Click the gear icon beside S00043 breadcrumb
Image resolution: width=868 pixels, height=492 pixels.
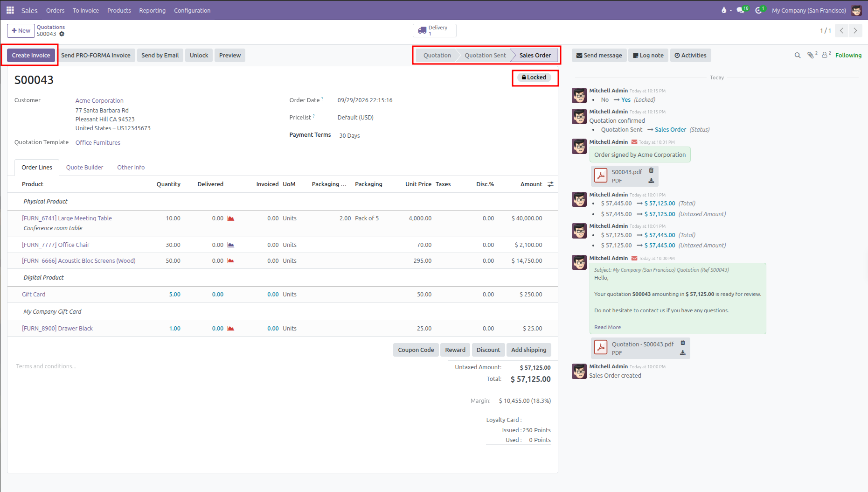[62, 34]
